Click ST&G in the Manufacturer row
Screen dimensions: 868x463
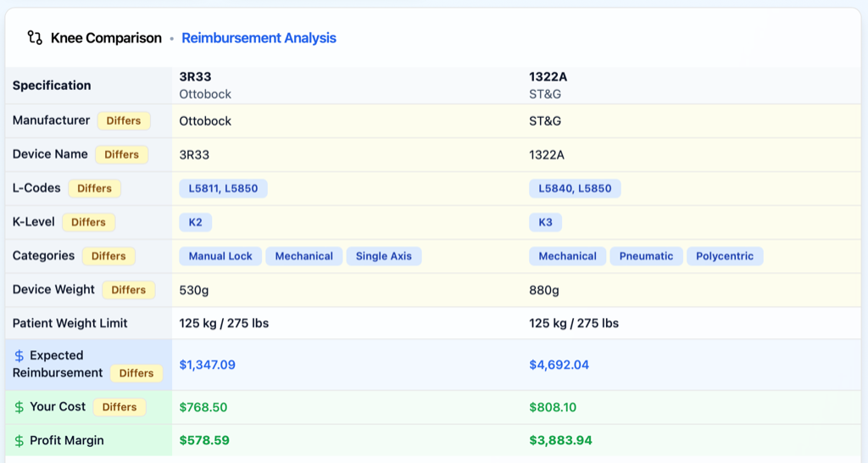click(545, 120)
